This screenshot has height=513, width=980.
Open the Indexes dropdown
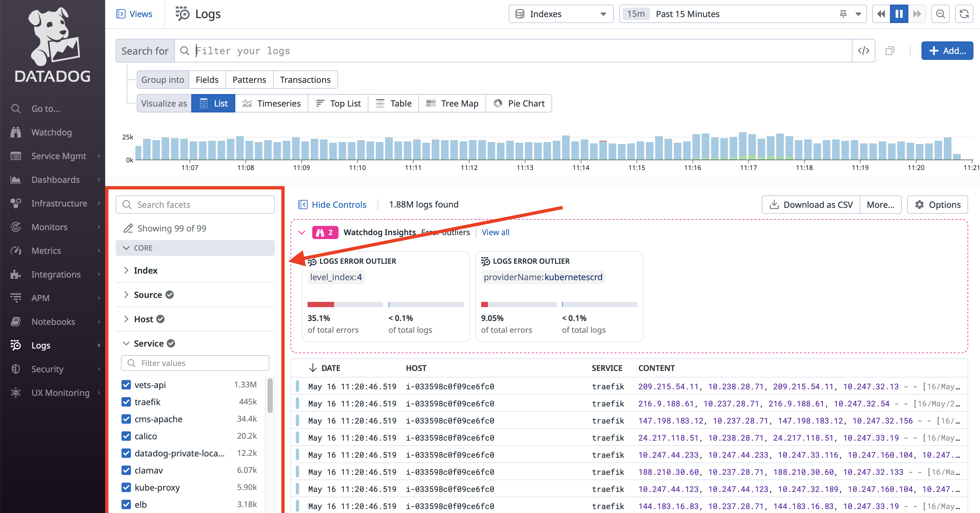pos(561,14)
